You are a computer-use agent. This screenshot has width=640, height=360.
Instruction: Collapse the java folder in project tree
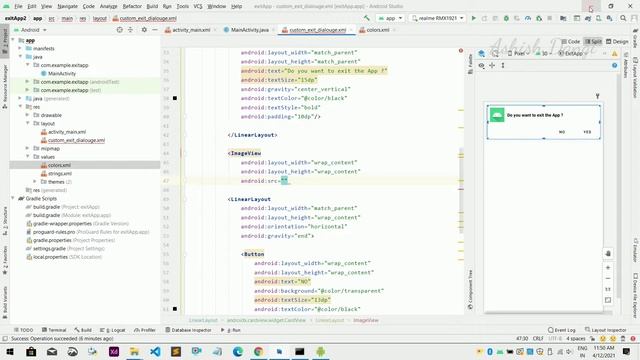[20, 57]
